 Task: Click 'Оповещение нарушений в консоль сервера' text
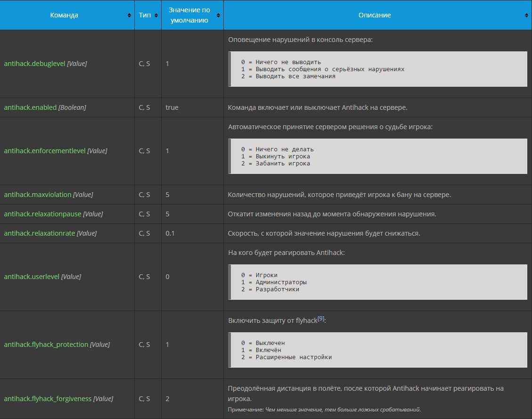(300, 40)
